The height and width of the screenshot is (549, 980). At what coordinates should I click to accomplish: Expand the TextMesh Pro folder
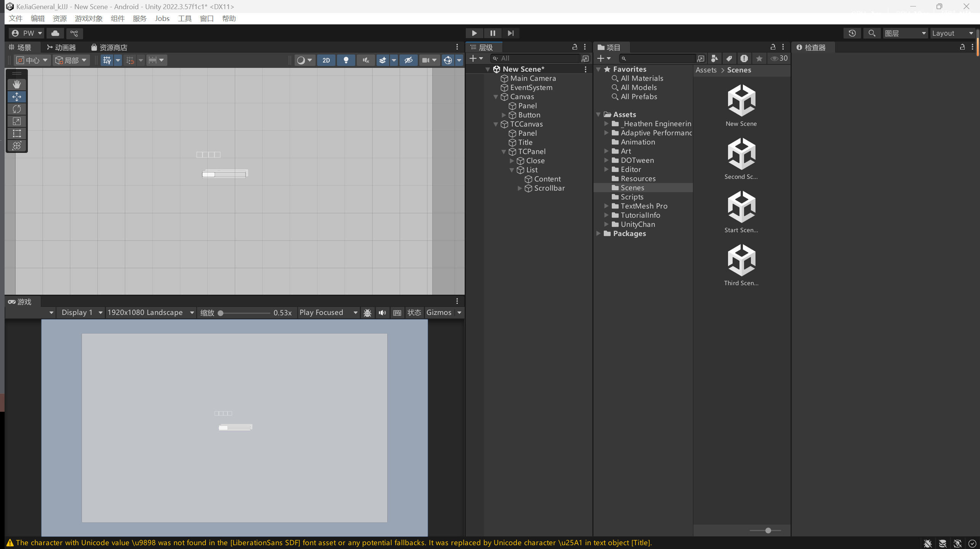(x=606, y=206)
